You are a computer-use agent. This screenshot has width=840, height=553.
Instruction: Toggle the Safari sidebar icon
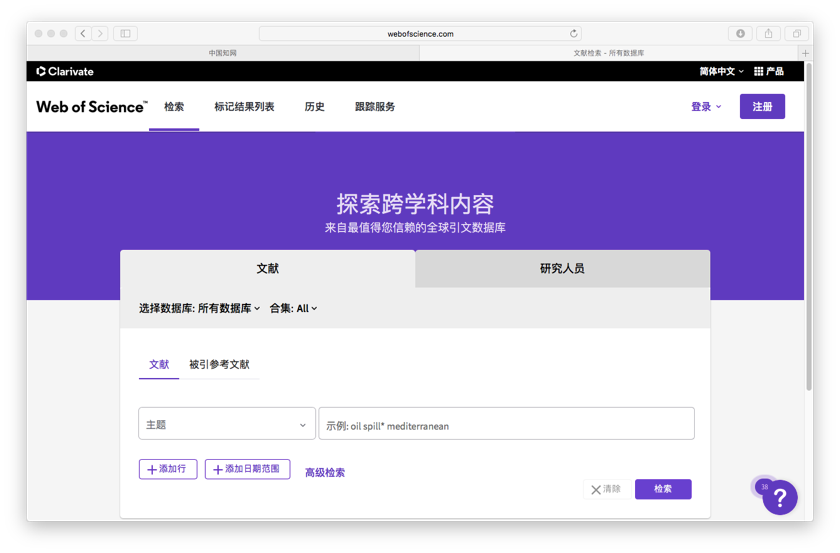pos(125,34)
